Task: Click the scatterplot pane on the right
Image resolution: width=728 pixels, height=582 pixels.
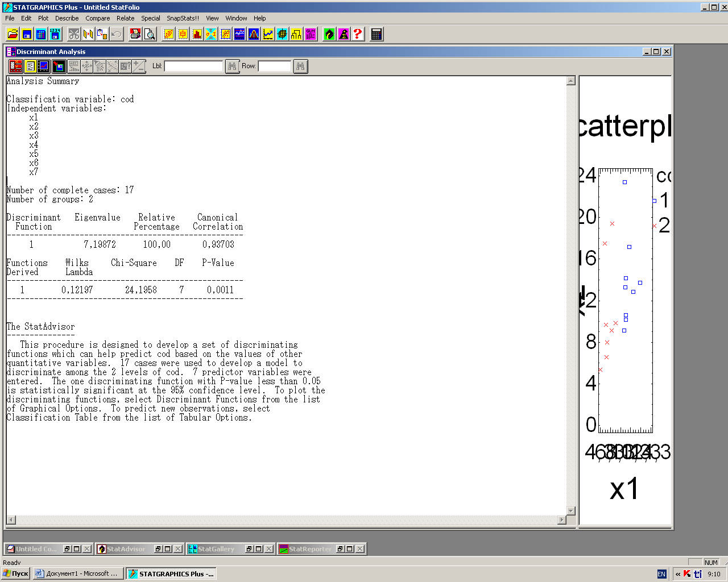Action: click(625, 300)
